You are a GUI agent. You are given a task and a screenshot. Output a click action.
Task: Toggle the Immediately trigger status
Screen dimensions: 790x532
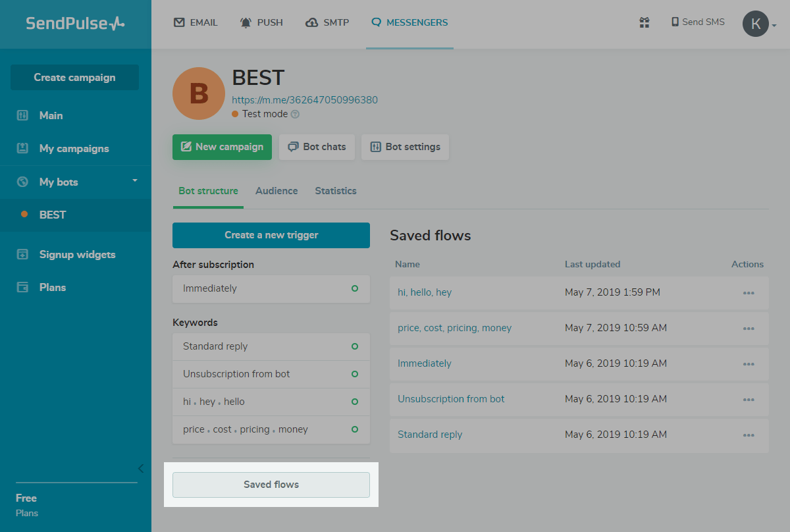(355, 288)
